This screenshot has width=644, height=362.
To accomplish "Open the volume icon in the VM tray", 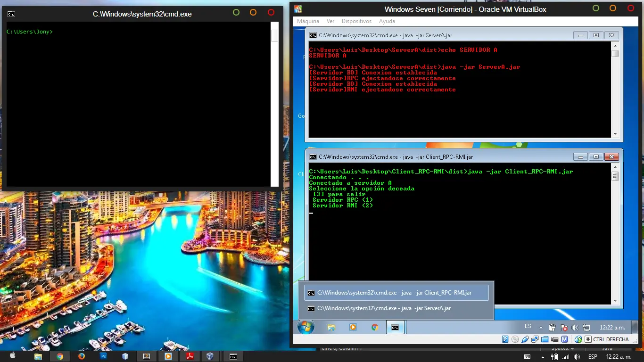I will coord(575,327).
